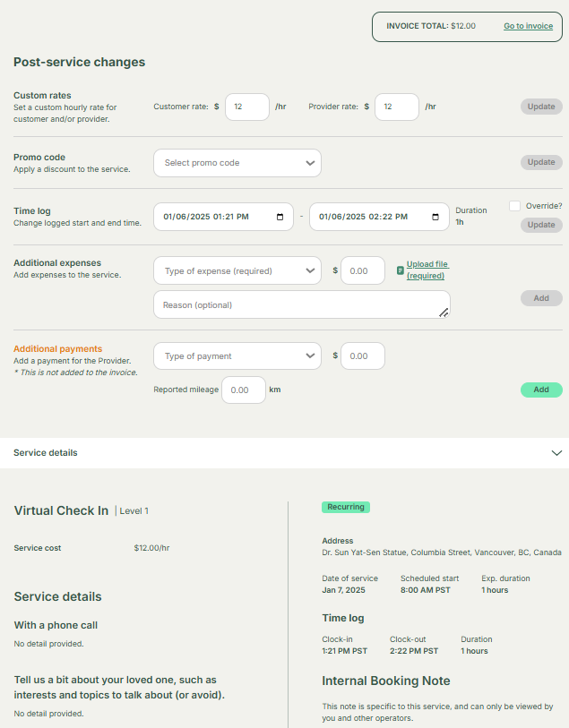Toggle the Override checkbox

pos(514,206)
